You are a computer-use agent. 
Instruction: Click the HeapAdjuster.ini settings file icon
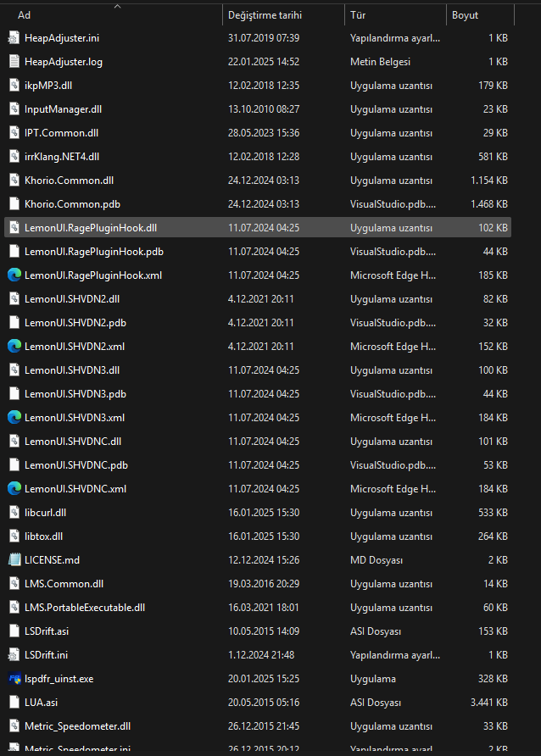pyautogui.click(x=14, y=38)
